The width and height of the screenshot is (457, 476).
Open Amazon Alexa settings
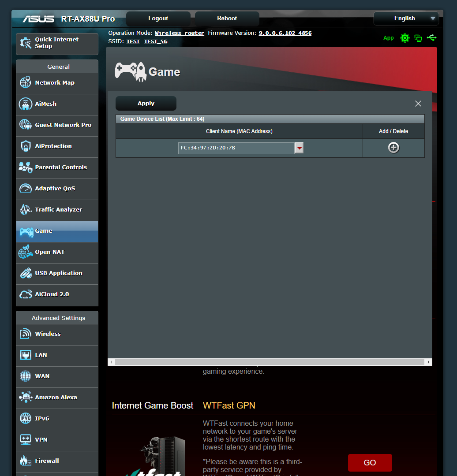57,398
